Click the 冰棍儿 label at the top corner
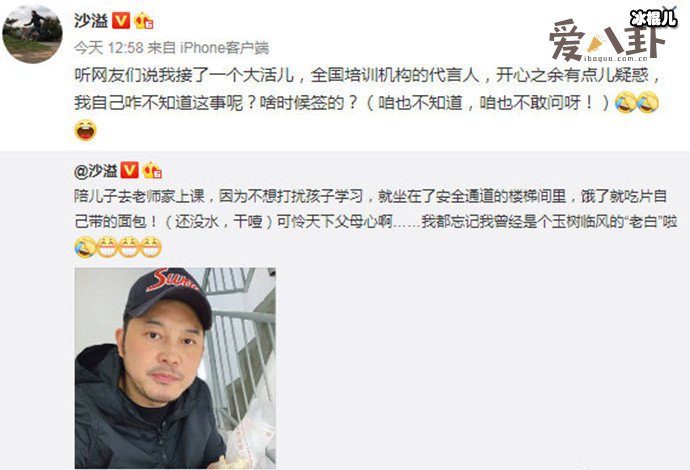The height and width of the screenshot is (470, 690). click(653, 18)
